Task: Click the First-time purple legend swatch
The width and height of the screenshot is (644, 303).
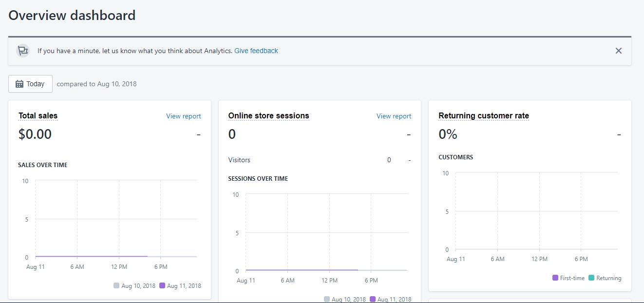Action: [x=555, y=278]
